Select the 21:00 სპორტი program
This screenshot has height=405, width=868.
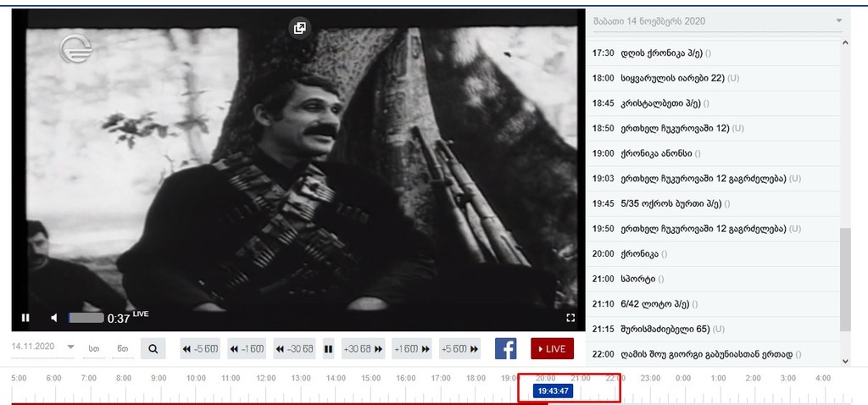point(713,279)
